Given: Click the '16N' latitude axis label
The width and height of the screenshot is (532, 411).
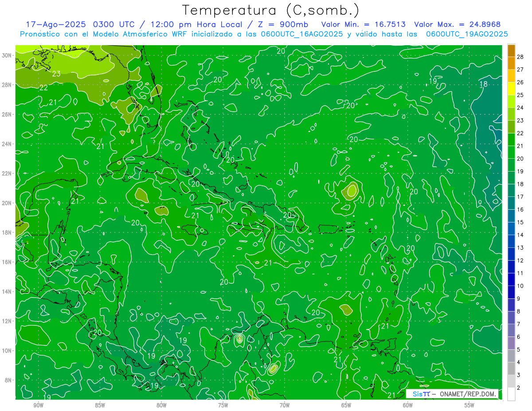Looking at the screenshot, I should pos(7,262).
